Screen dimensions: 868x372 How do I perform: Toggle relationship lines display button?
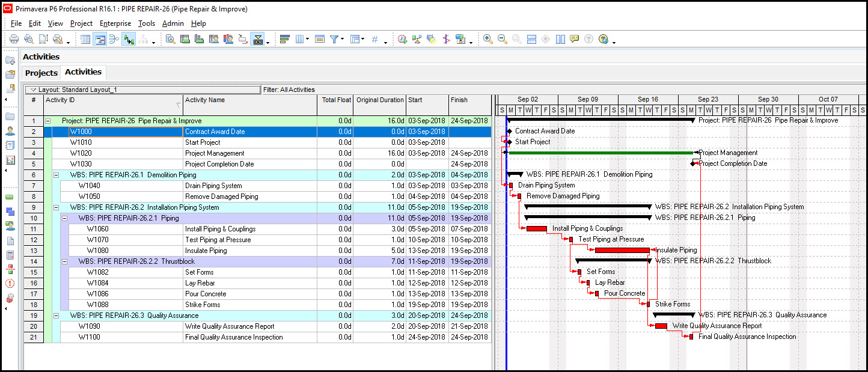[129, 39]
